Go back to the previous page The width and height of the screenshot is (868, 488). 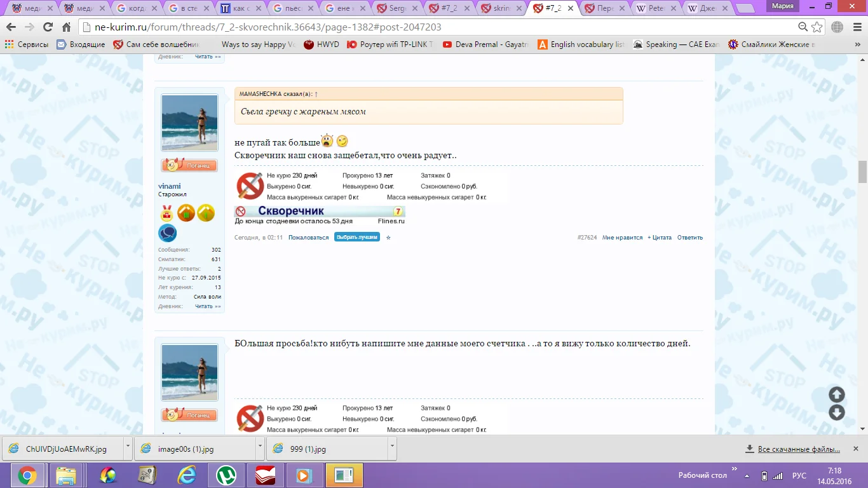click(x=11, y=27)
